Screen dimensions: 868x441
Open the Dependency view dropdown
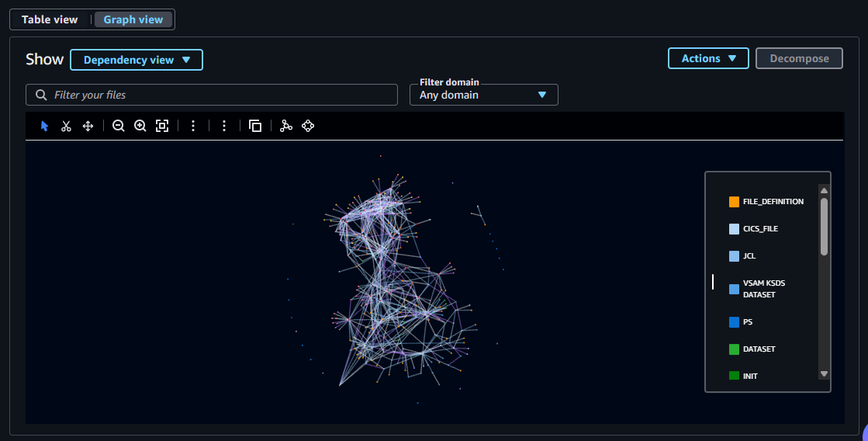point(137,60)
